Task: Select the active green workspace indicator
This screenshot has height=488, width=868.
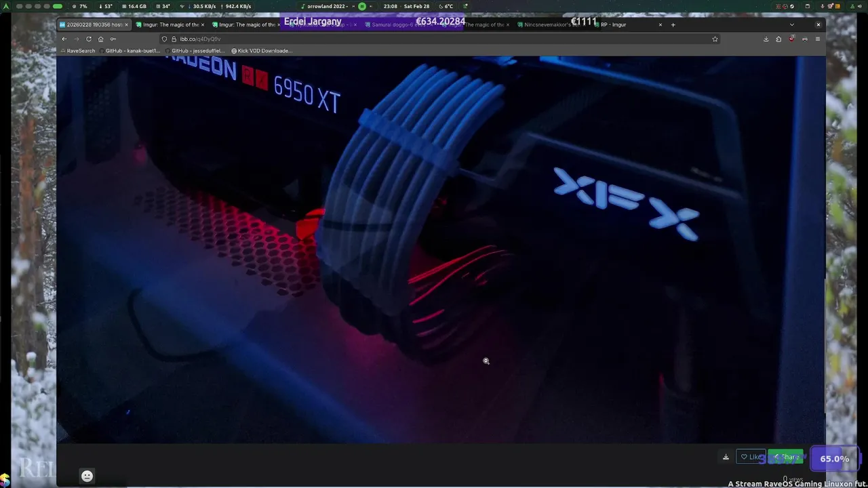Action: [x=58, y=6]
